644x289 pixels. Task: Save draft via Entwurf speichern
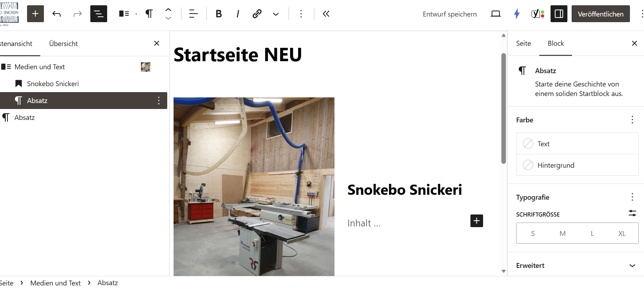click(449, 14)
